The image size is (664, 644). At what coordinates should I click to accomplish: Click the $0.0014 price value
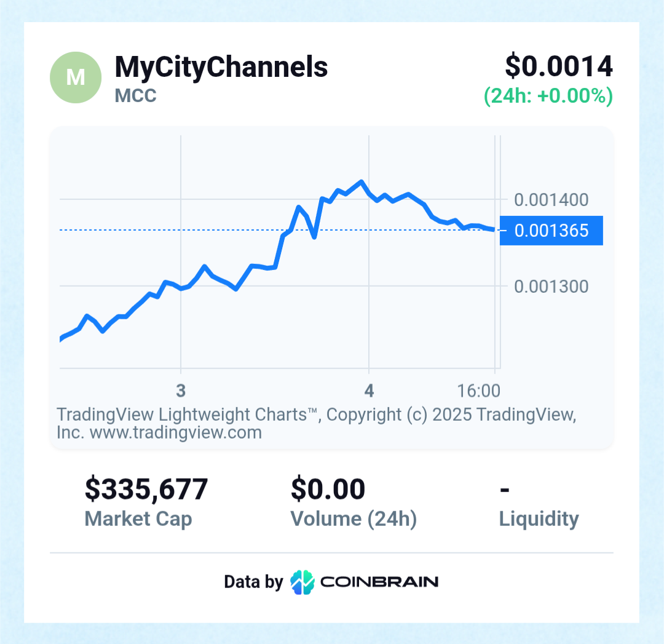[558, 66]
